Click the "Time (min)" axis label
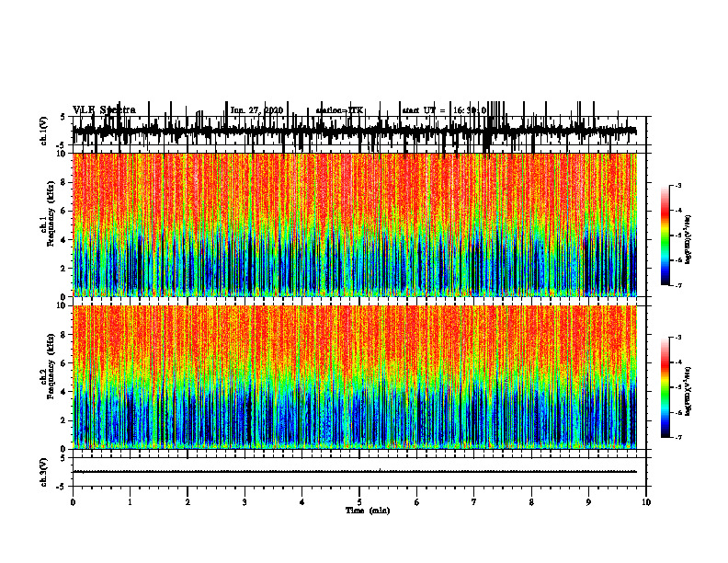 pos(368,511)
